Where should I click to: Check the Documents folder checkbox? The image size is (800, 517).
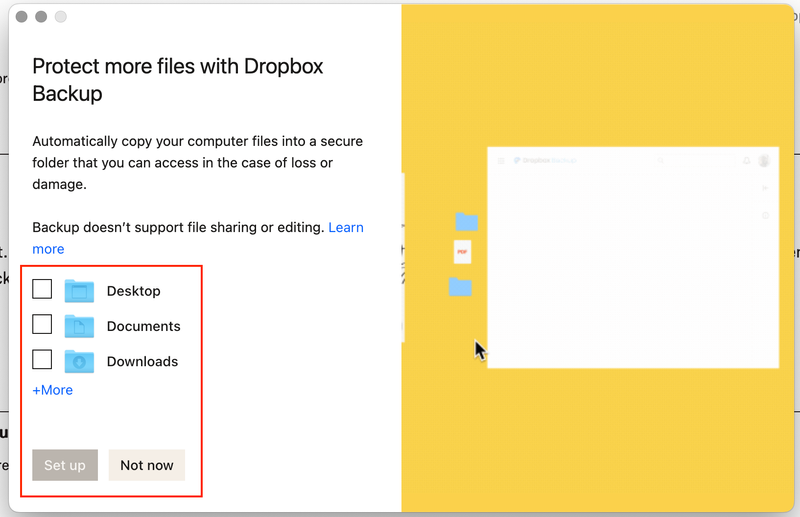(42, 324)
